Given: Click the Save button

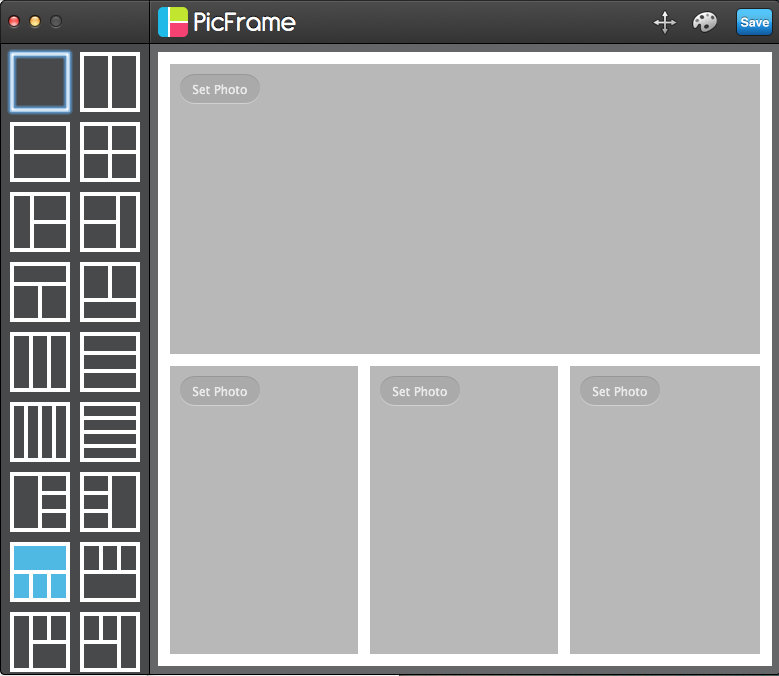Looking at the screenshot, I should tap(754, 22).
